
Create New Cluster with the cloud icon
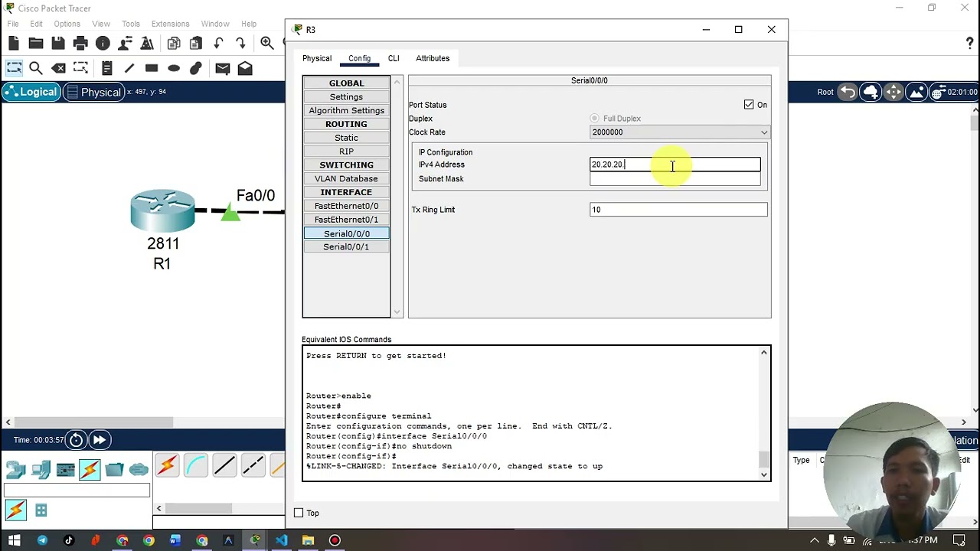[871, 92]
